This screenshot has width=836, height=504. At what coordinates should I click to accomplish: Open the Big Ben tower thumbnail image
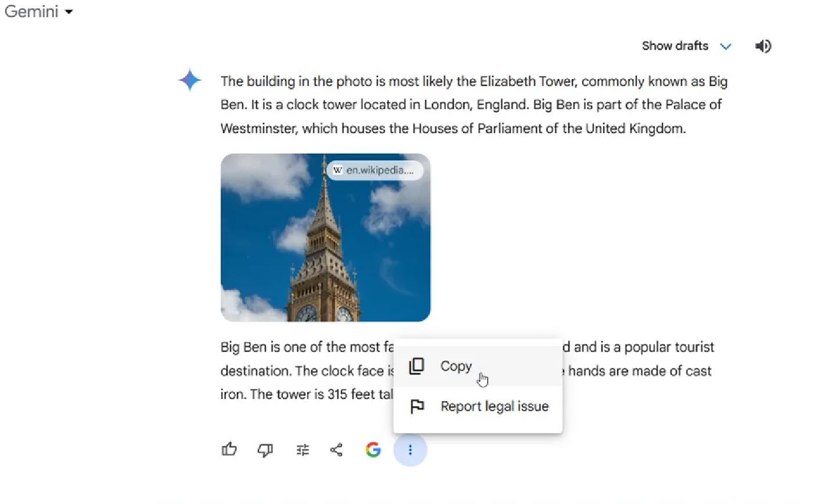(326, 237)
